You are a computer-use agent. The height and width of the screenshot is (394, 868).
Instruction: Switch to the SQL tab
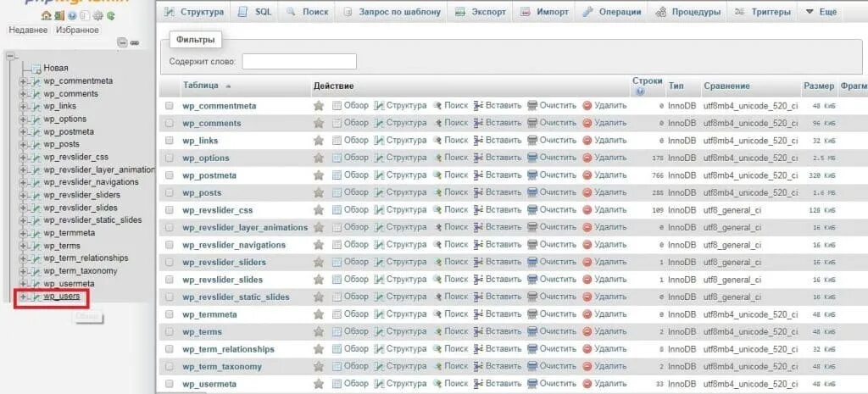click(x=254, y=12)
